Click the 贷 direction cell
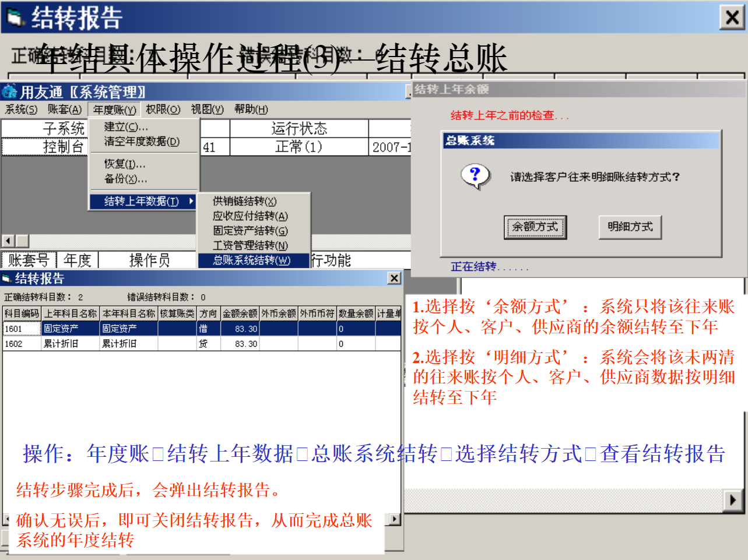This screenshot has height=560, width=748. pos(208,344)
